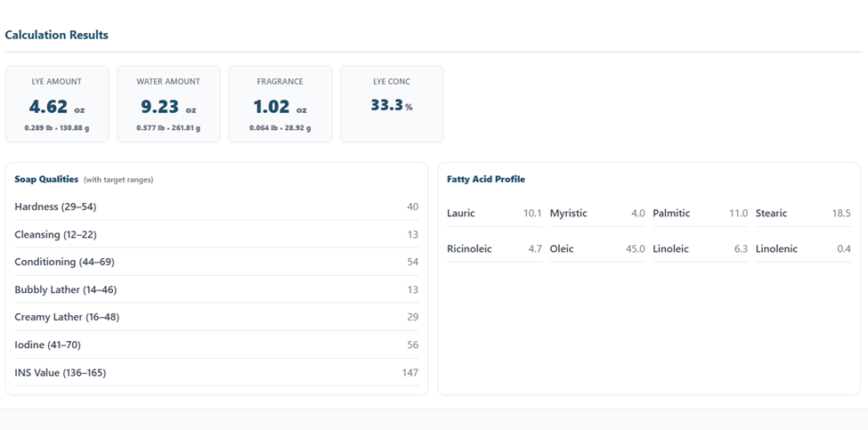This screenshot has height=430, width=868.
Task: Select the Conditioning (44–69) row
Action: coord(216,262)
